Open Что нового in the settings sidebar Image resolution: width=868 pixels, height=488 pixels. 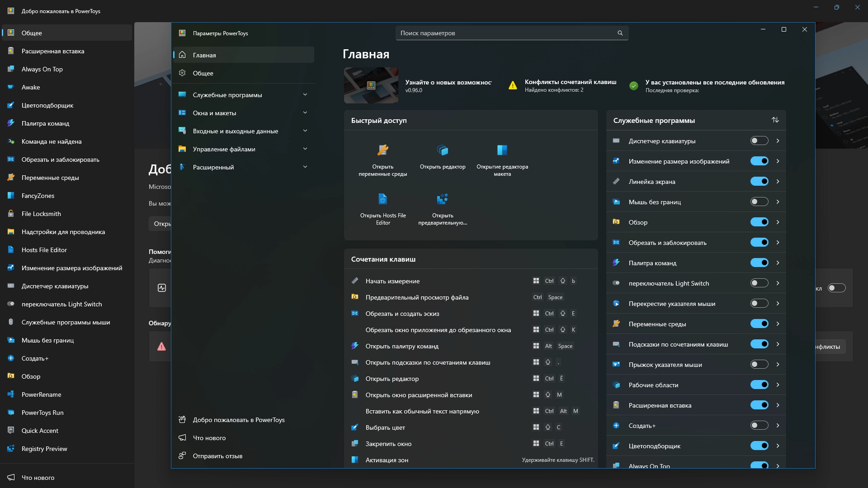pos(209,438)
